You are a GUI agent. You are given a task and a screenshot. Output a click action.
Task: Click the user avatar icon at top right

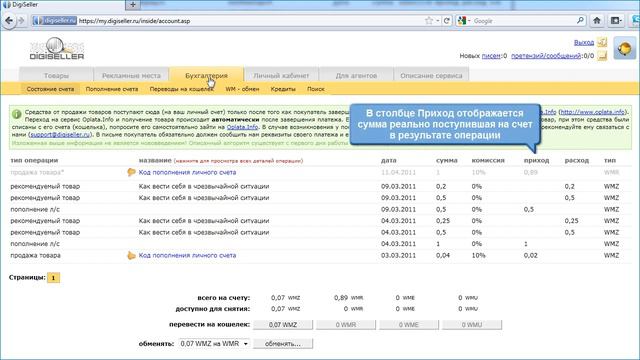click(x=624, y=48)
